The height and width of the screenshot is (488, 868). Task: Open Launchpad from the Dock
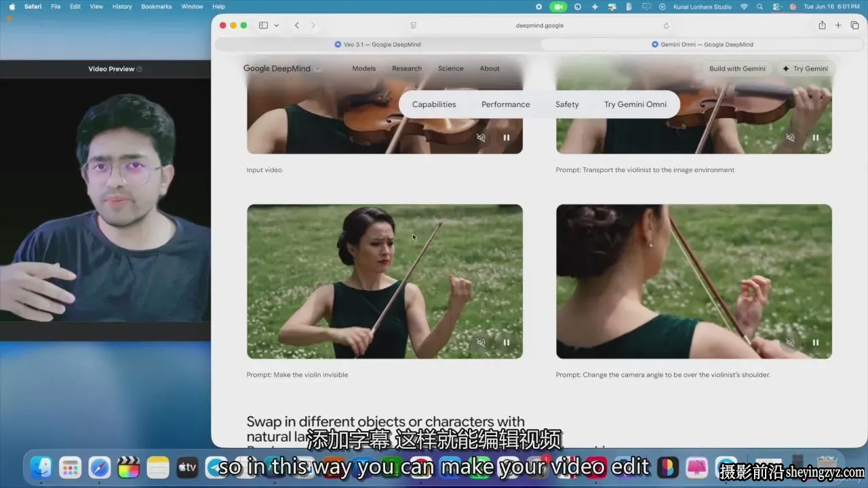click(x=71, y=467)
